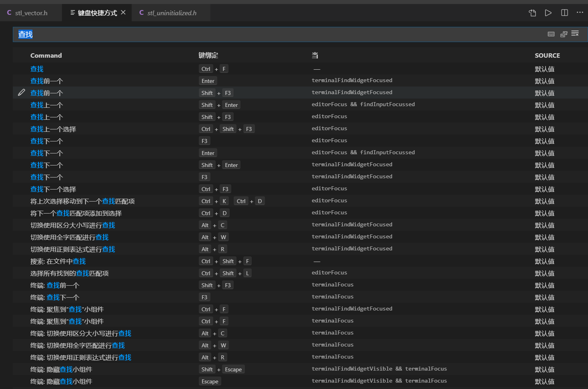Close the 键盘快捷方式 tab
Screen dimensions: 588x389
123,12
